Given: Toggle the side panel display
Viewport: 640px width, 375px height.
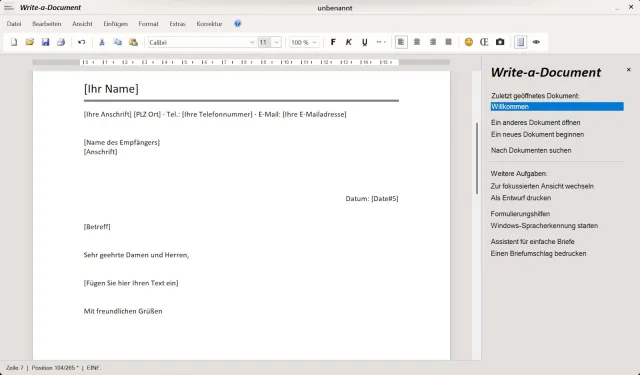Looking at the screenshot, I should 520,42.
